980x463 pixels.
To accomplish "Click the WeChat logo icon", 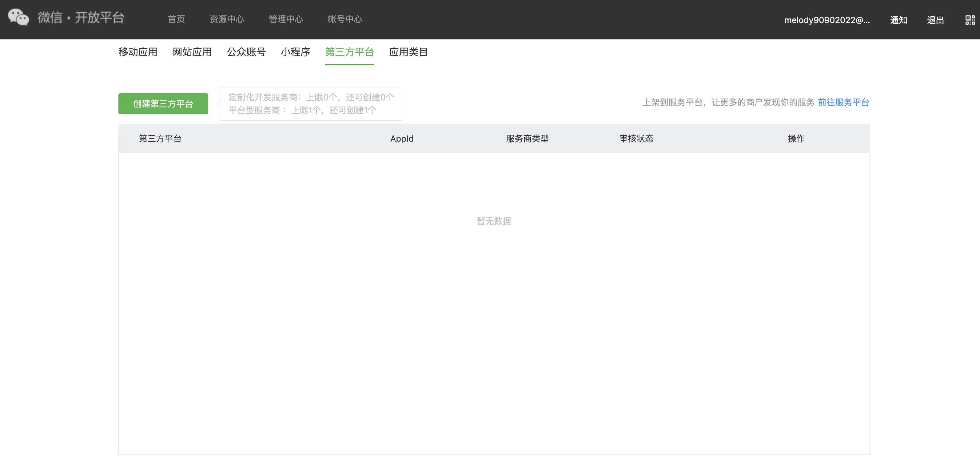I will click(18, 18).
